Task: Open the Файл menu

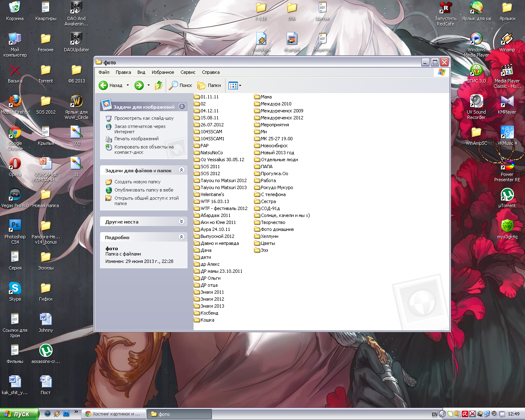Action: click(104, 72)
